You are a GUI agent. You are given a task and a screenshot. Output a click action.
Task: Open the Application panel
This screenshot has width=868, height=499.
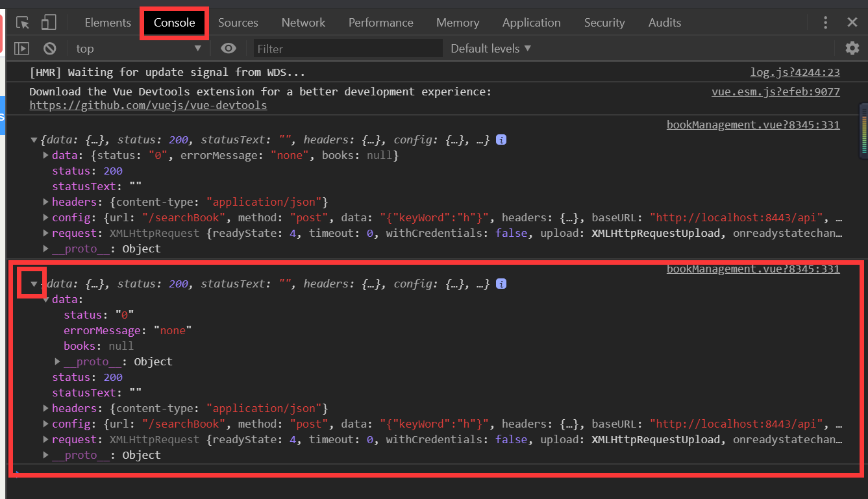pos(531,22)
